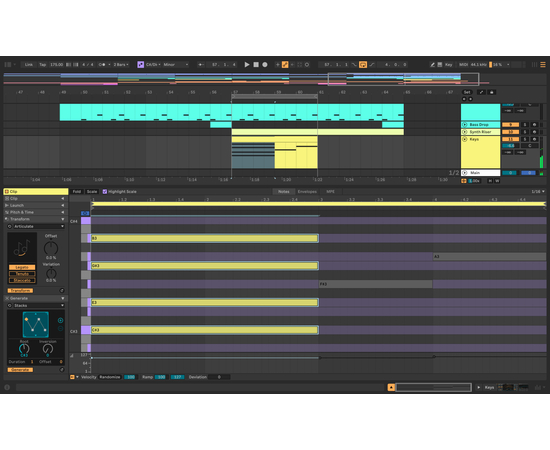Toggle the orange Automation Arm icon
550x450 pixels.
point(285,65)
